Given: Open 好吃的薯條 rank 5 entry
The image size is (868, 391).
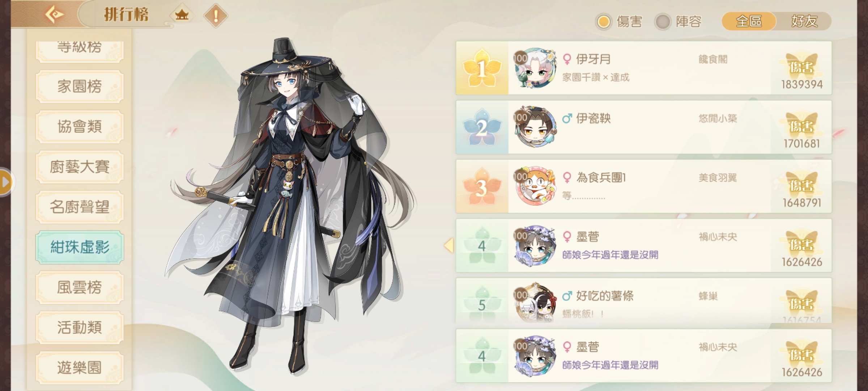Looking at the screenshot, I should coord(644,300).
